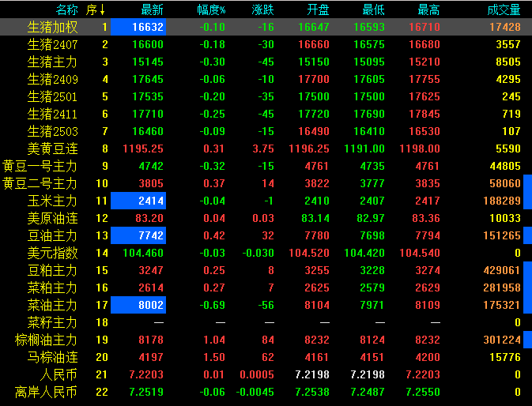Click the 名称 column header
532x406 pixels.
coord(66,10)
